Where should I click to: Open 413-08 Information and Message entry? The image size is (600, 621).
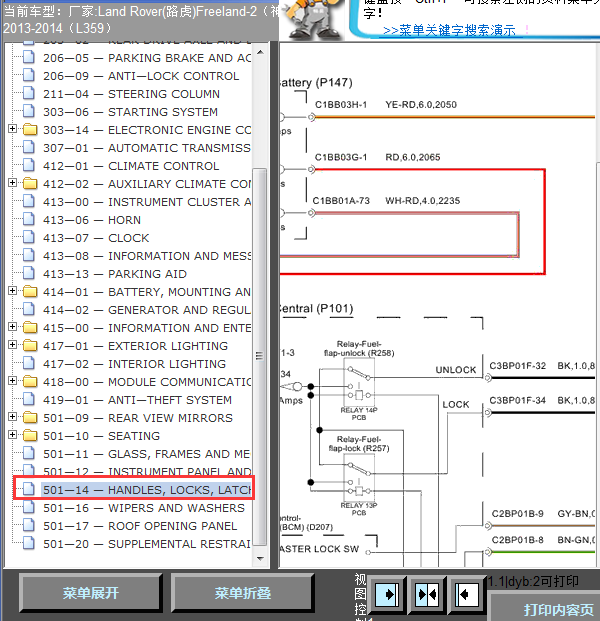[147, 256]
